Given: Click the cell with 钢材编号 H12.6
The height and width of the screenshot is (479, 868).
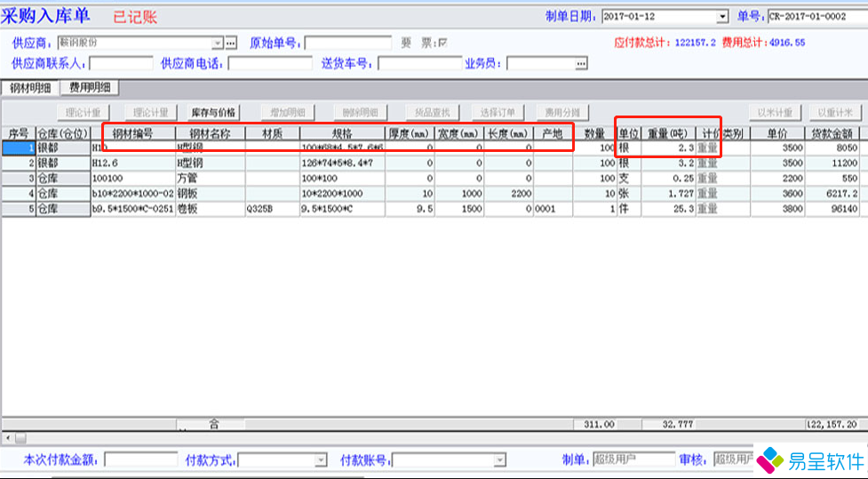Looking at the screenshot, I should 133,164.
